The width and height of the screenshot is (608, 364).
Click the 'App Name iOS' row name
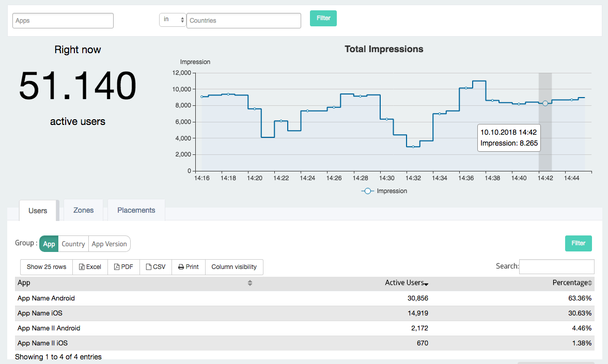(40, 313)
